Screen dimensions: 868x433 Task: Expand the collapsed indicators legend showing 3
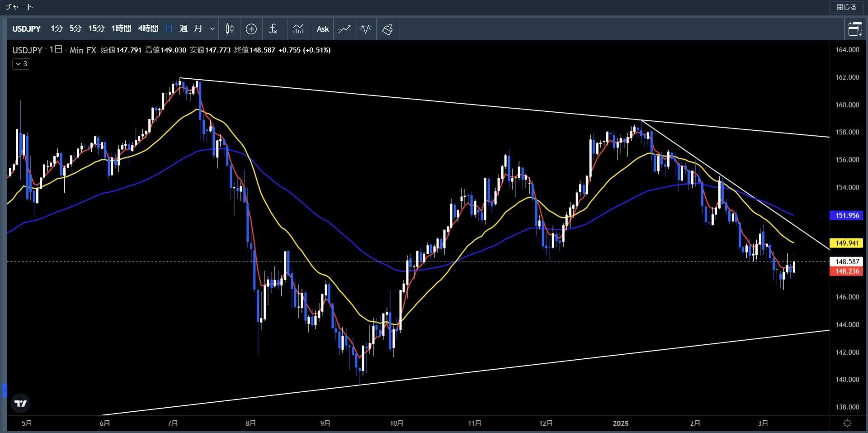21,64
